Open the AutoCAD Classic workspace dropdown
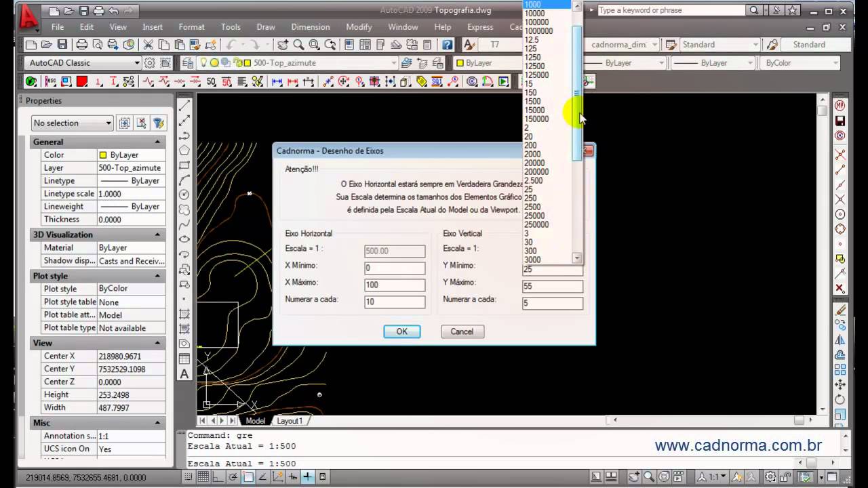This screenshot has height=488, width=868. (x=137, y=62)
